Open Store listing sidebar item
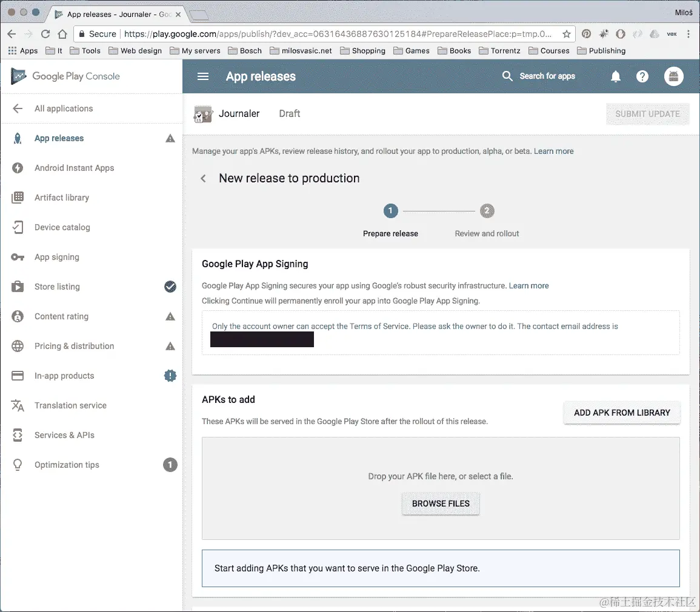 91,287
